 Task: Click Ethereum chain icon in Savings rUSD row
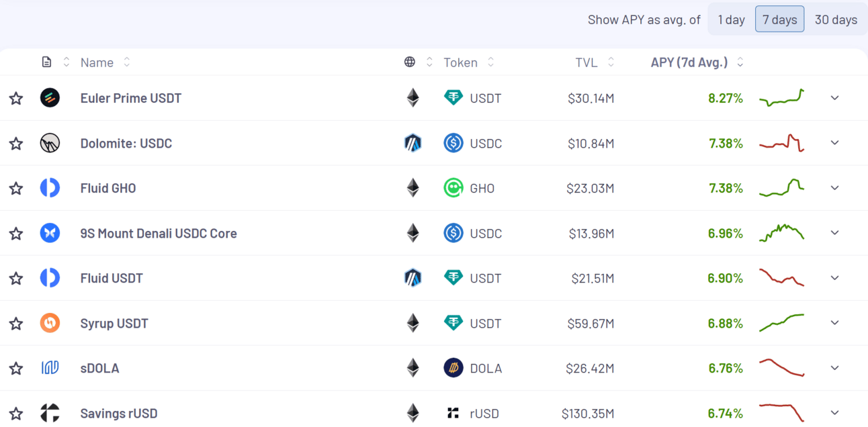pyautogui.click(x=413, y=413)
